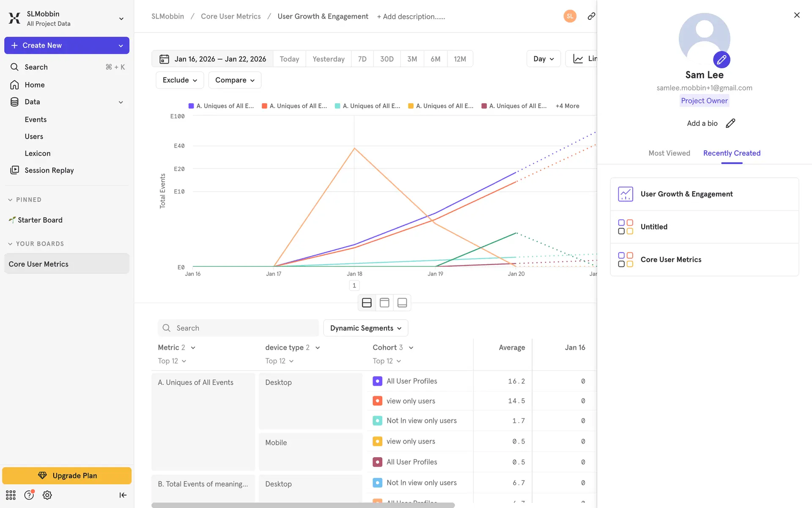Open Core User Metrics breadcrumb link
This screenshot has height=508, width=812.
[x=230, y=16]
